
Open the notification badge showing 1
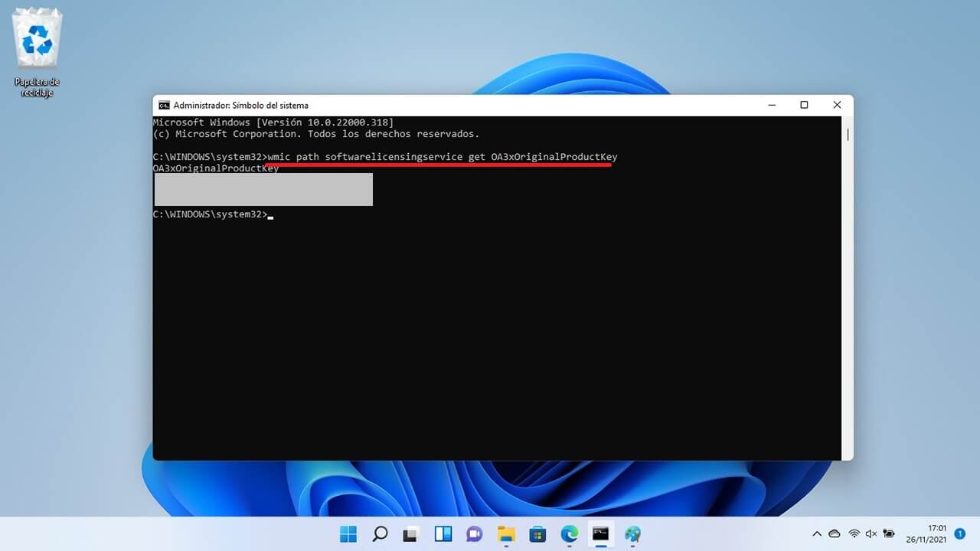(959, 533)
